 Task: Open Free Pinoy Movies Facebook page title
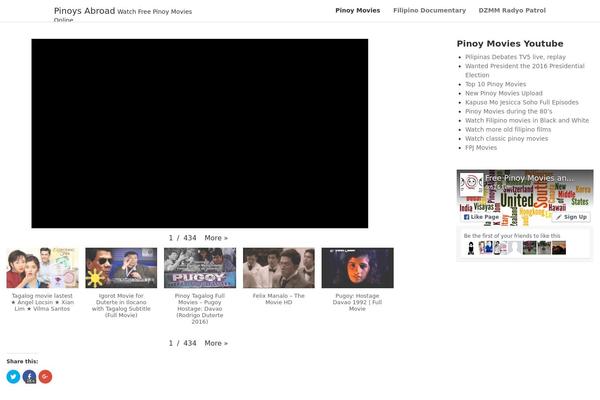tap(530, 178)
